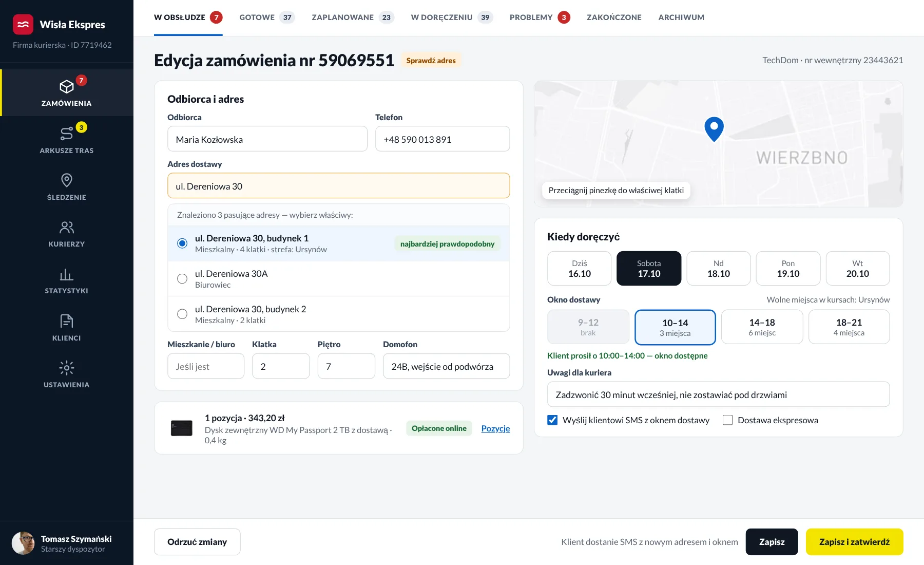Image resolution: width=924 pixels, height=565 pixels.
Task: Click the Telefon input field
Action: click(x=442, y=139)
